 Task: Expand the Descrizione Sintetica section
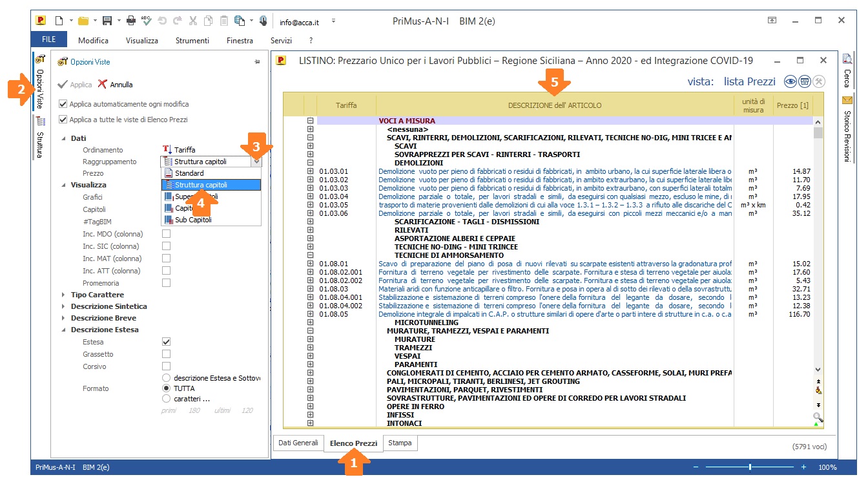[64, 306]
